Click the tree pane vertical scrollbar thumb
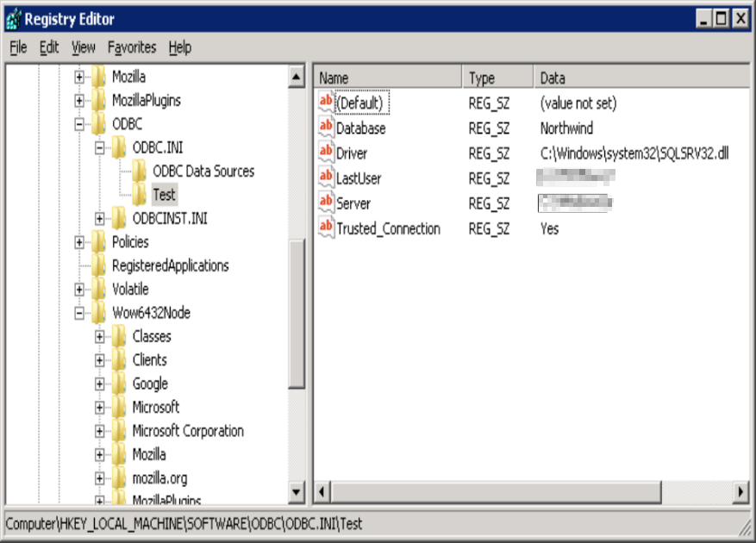 tap(297, 314)
